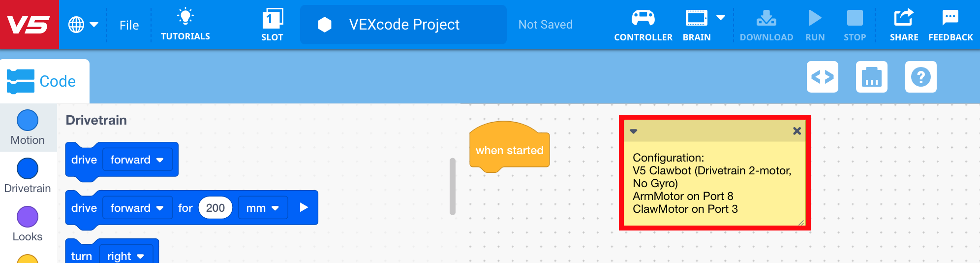Open the File menu
This screenshot has height=263, width=980.
(x=129, y=25)
